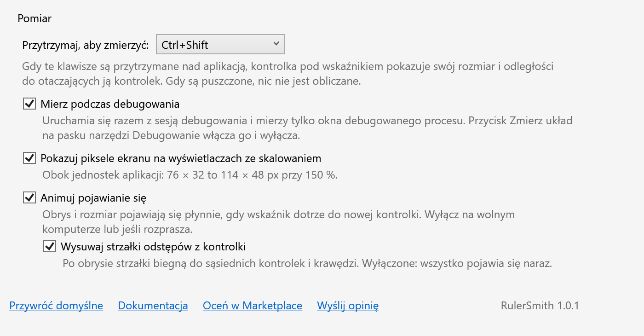Click the 'Przytrzymaj, aby zmierzyć:' label

point(86,45)
